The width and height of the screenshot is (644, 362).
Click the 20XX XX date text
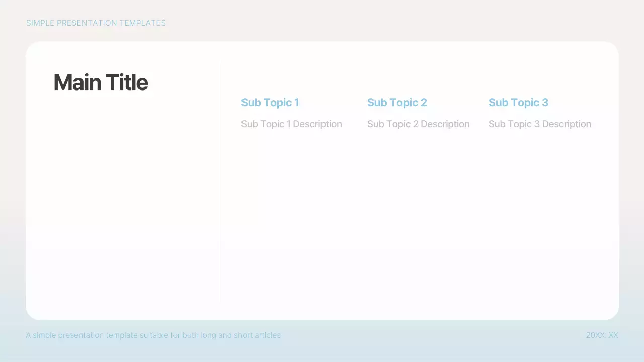point(601,335)
